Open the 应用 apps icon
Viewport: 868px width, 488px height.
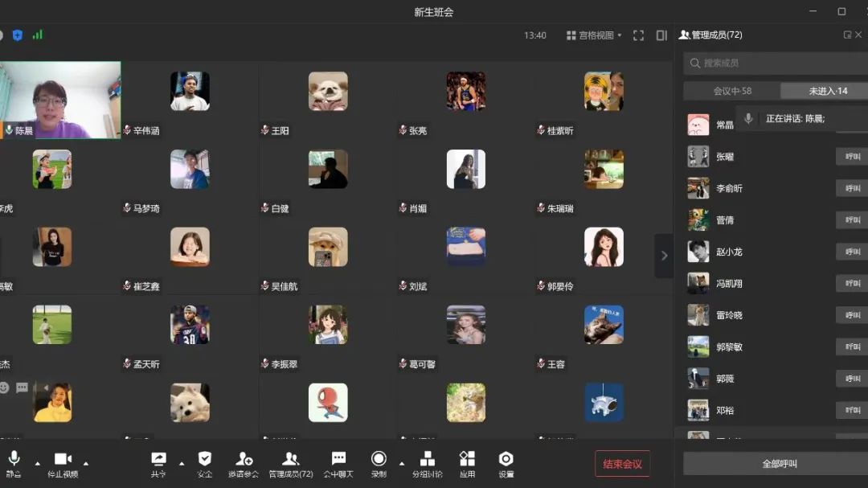coord(467,461)
